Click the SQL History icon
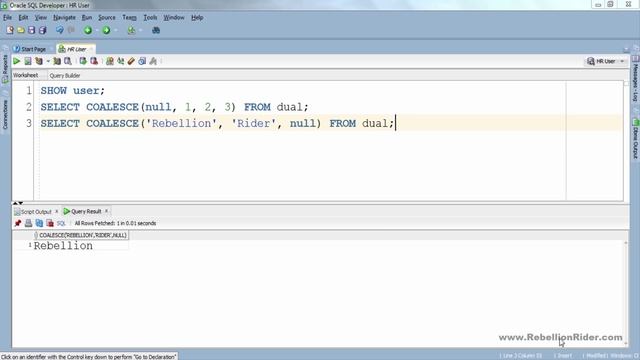 (142, 61)
